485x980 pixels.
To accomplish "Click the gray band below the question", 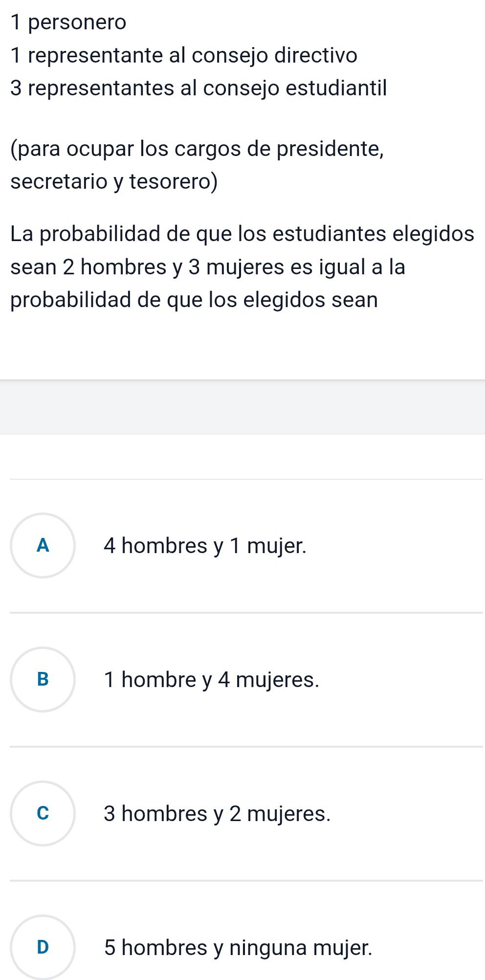I will click(x=242, y=407).
